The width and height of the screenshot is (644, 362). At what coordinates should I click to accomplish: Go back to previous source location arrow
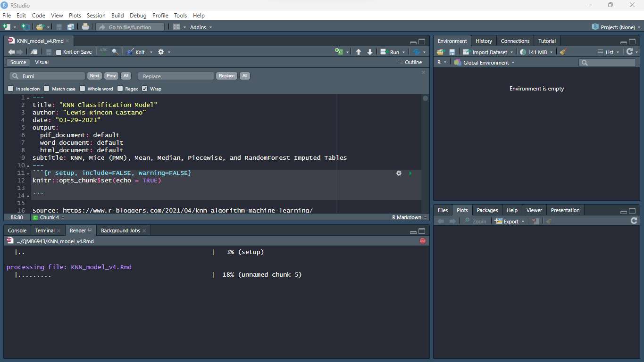12,52
